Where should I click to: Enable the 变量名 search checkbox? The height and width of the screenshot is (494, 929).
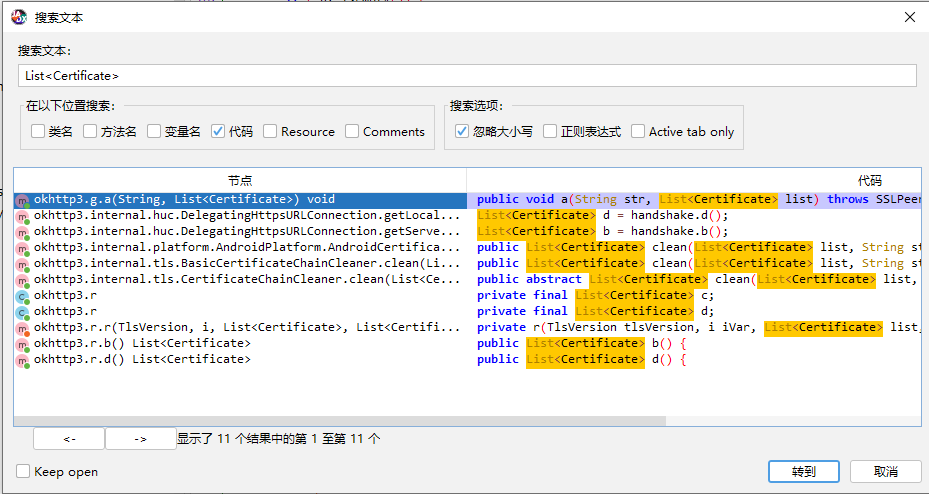154,131
